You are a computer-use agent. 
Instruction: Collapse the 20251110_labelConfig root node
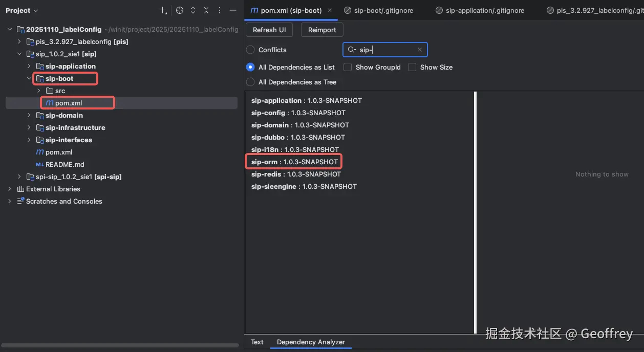pyautogui.click(x=10, y=29)
